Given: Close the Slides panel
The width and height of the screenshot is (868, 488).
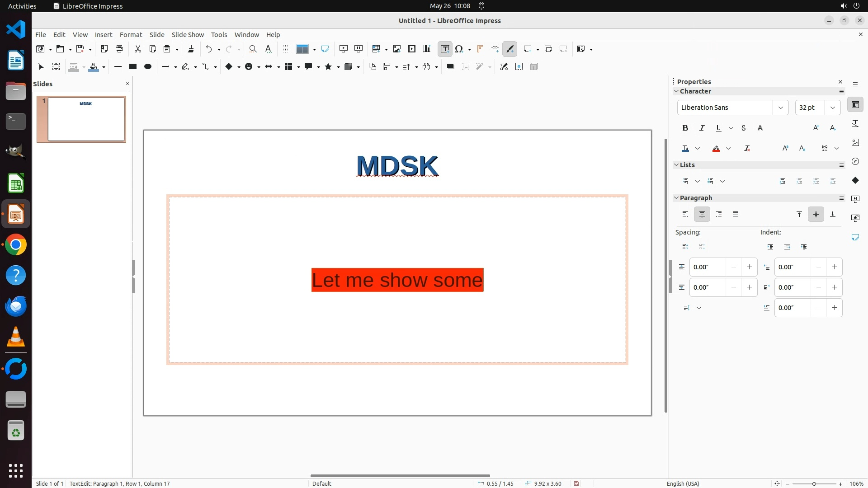Looking at the screenshot, I should pyautogui.click(x=127, y=84).
